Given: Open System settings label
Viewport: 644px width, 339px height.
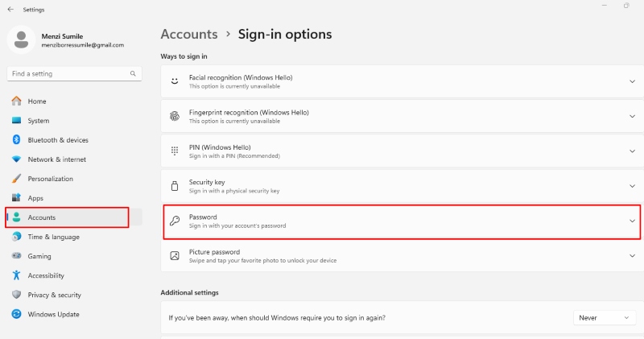Looking at the screenshot, I should 39,121.
